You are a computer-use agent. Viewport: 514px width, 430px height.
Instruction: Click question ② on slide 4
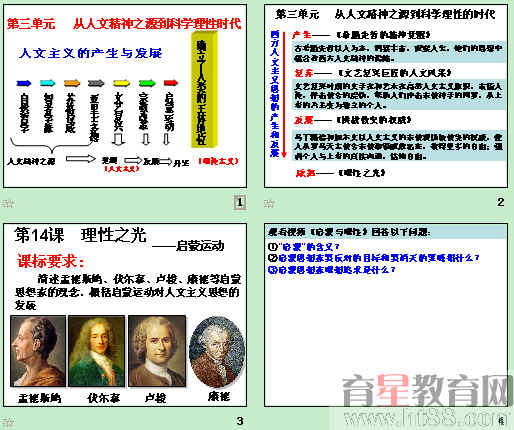[374, 258]
